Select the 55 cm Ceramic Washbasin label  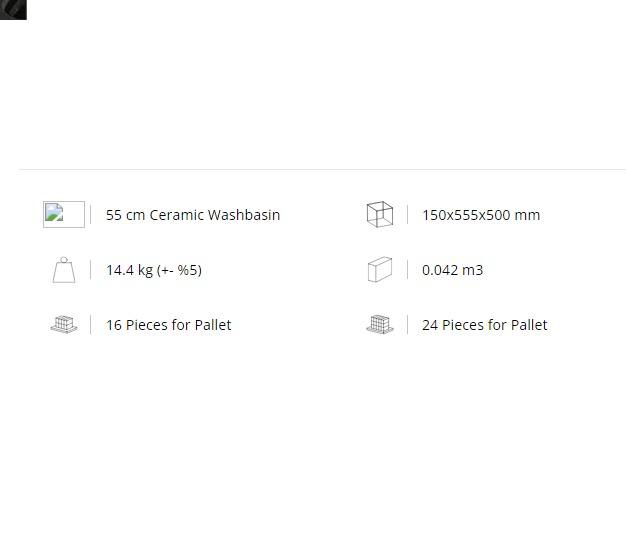pos(193,215)
